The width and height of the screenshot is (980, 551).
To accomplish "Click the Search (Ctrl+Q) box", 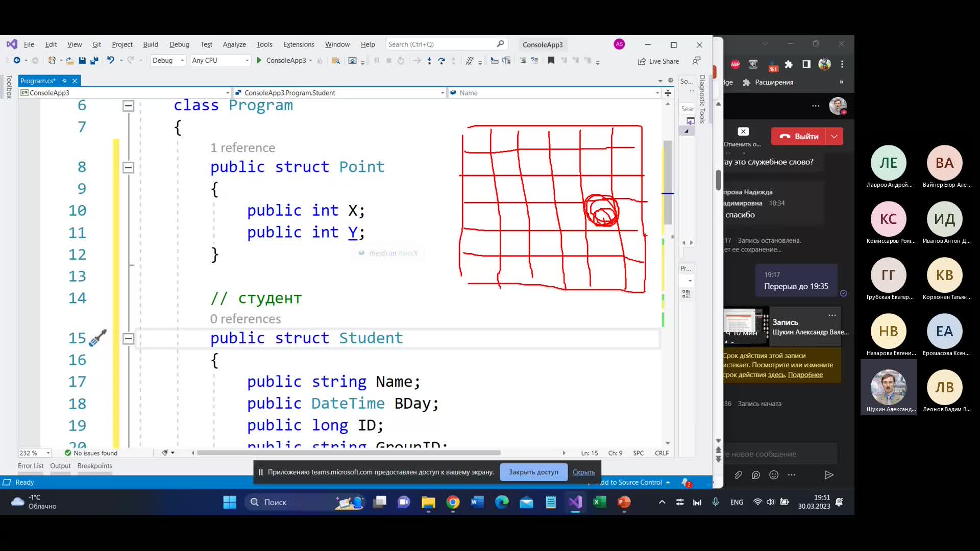I will 446,44.
